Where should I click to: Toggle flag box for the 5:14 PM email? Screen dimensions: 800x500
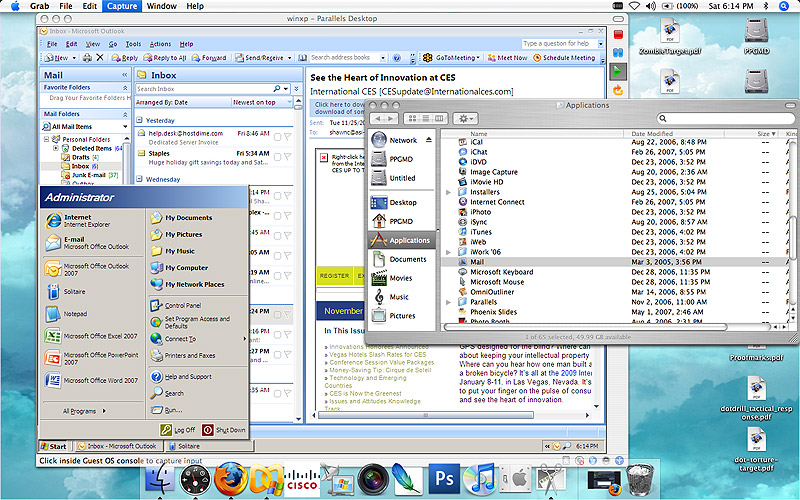(278, 196)
